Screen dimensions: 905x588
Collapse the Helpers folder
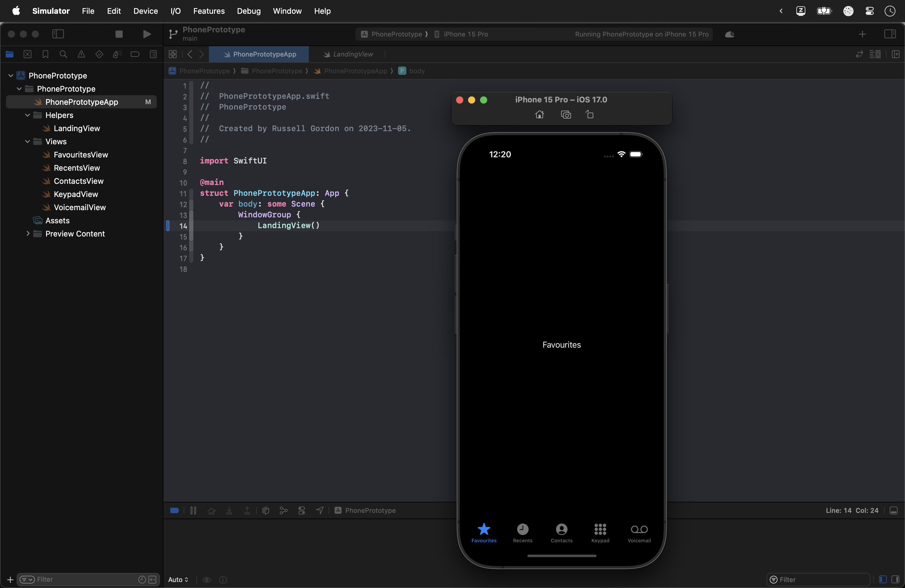[27, 115]
